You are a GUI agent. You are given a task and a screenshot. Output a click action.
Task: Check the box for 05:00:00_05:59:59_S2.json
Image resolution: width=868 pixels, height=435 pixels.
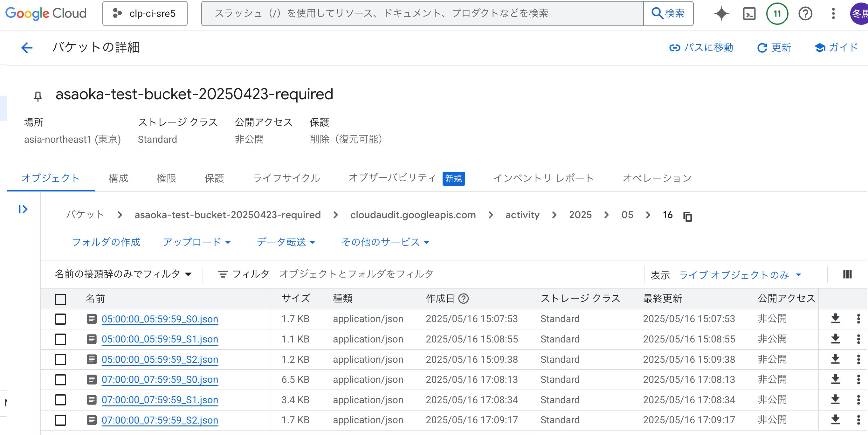point(60,360)
